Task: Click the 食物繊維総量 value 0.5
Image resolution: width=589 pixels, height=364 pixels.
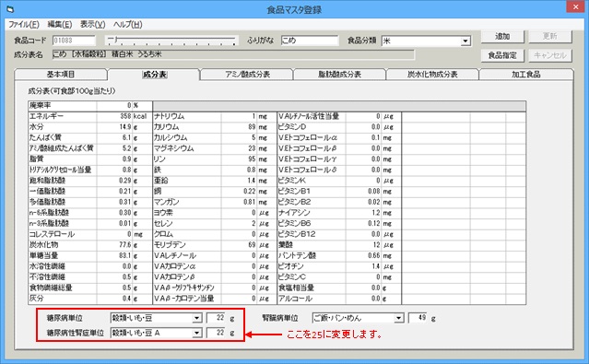Action: click(x=114, y=288)
